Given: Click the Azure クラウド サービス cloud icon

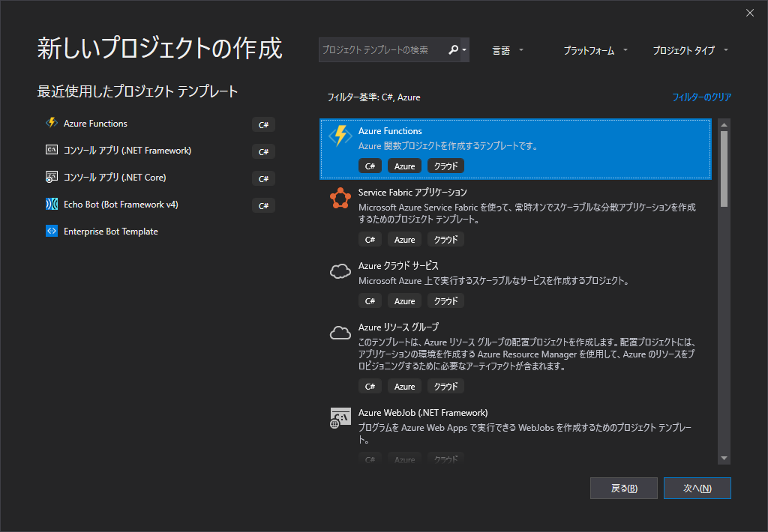Looking at the screenshot, I should (340, 270).
